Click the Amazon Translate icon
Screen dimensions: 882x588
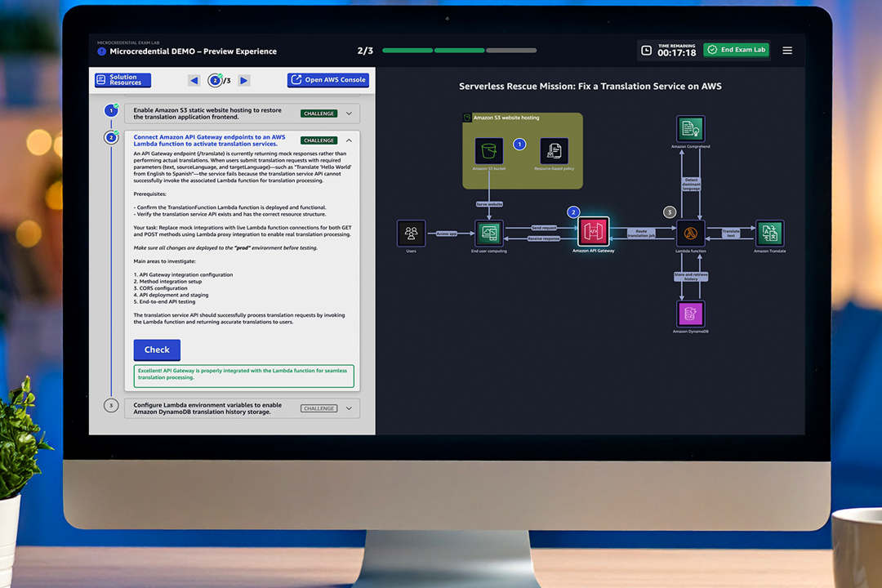pyautogui.click(x=769, y=234)
